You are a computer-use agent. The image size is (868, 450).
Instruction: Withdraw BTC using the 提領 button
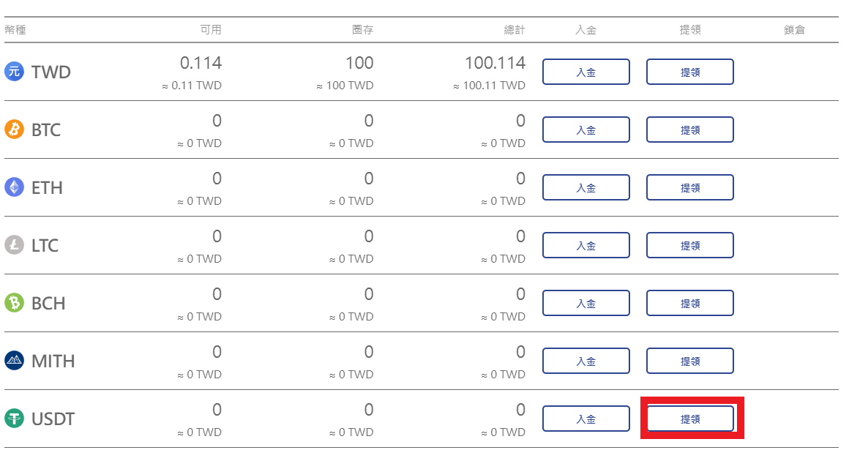coord(689,130)
